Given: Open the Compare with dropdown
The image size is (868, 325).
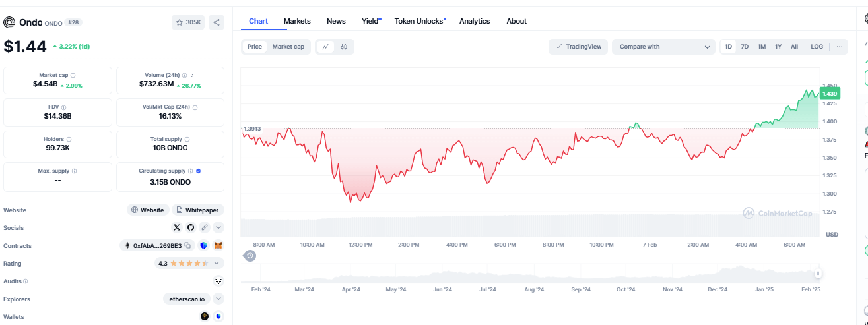Looking at the screenshot, I should click(663, 47).
